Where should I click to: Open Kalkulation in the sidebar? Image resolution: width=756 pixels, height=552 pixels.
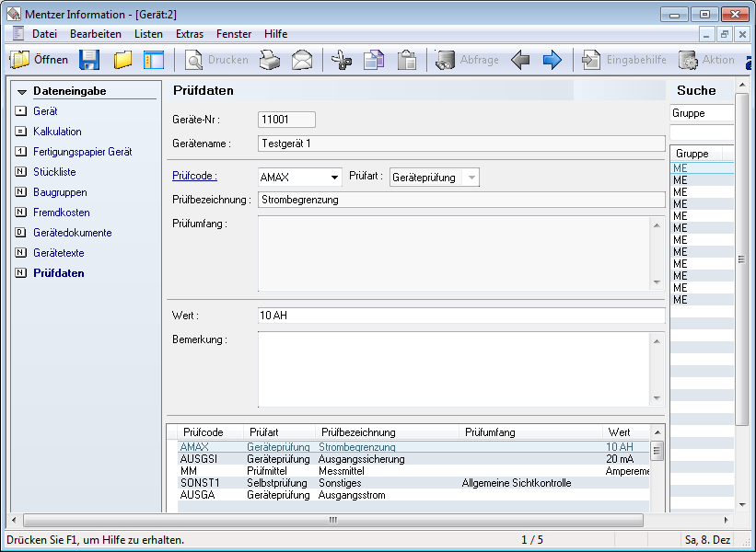pyautogui.click(x=57, y=132)
